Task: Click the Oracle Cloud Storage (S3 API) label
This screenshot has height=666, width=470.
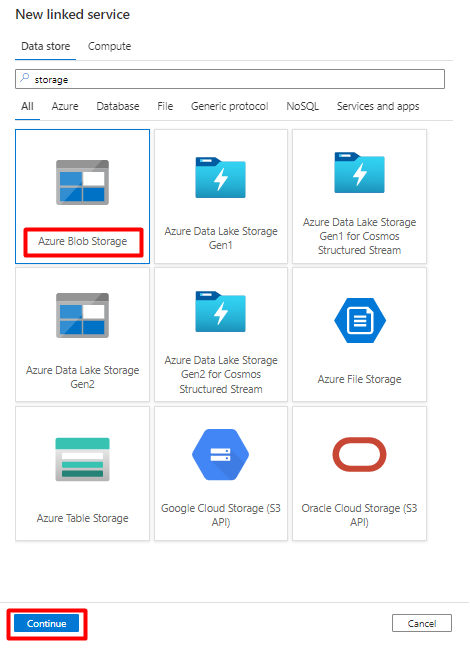Action: [359, 515]
